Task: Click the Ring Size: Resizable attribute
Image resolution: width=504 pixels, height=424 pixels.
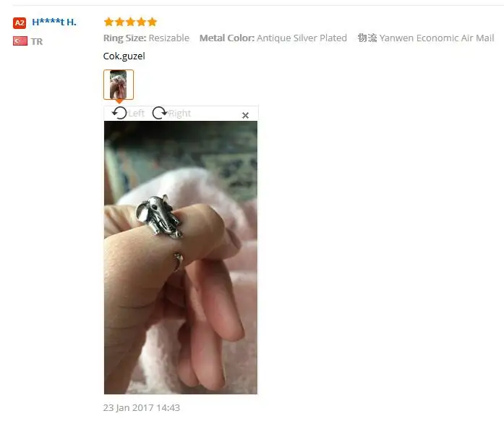Action: coord(146,38)
